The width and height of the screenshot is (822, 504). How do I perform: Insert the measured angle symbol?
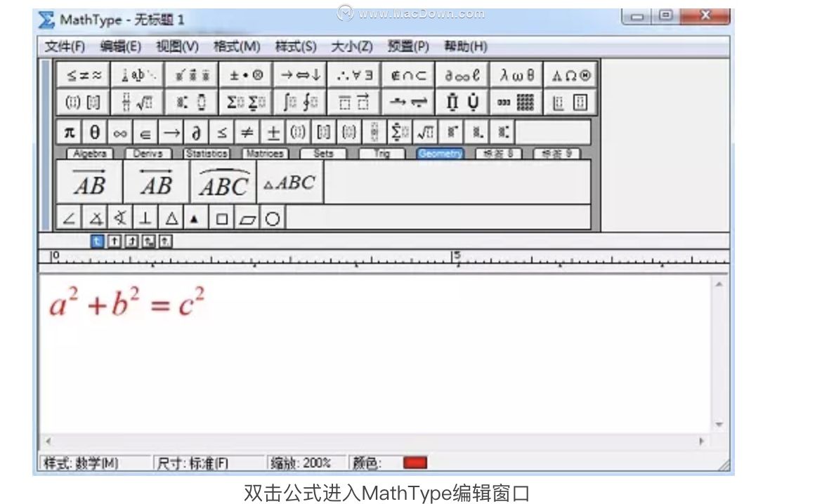tap(95, 218)
